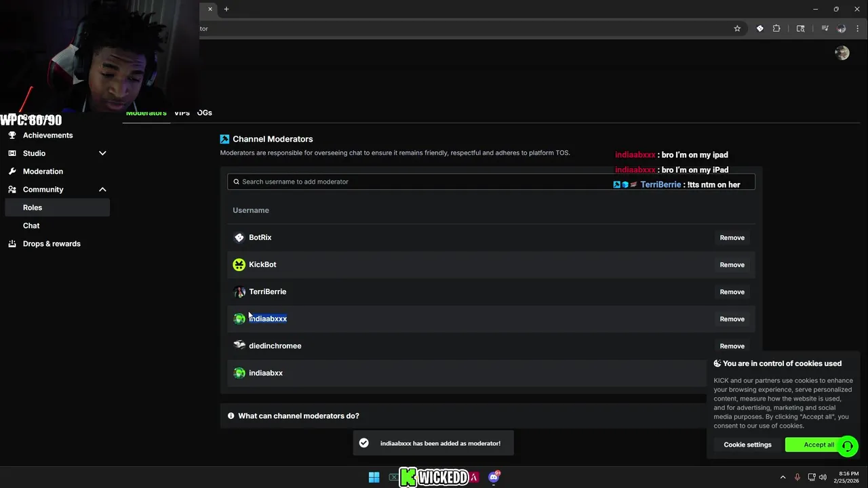Click the KickBot username
868x488 pixels.
pos(262,264)
